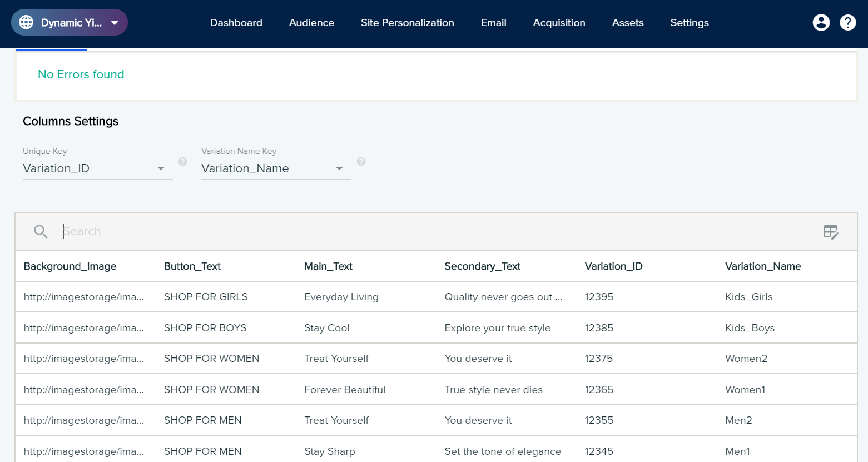Screen dimensions: 868x462
Task: Click 'Everyday Living' main text cell
Action: (x=341, y=297)
